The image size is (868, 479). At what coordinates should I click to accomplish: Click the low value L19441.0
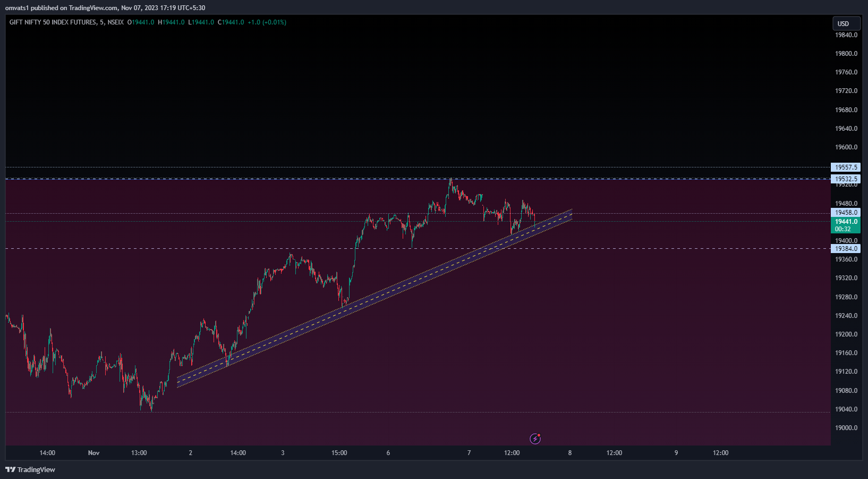pos(201,22)
